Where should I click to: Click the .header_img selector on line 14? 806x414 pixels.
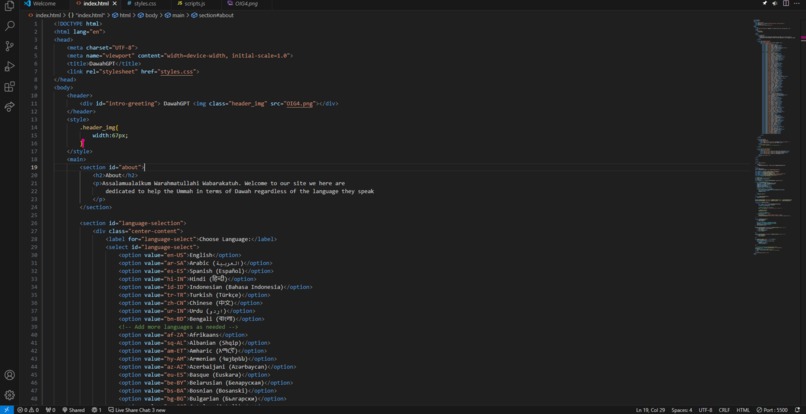98,128
